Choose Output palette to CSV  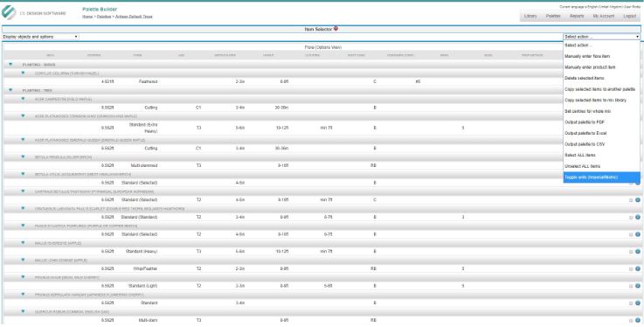(601, 144)
